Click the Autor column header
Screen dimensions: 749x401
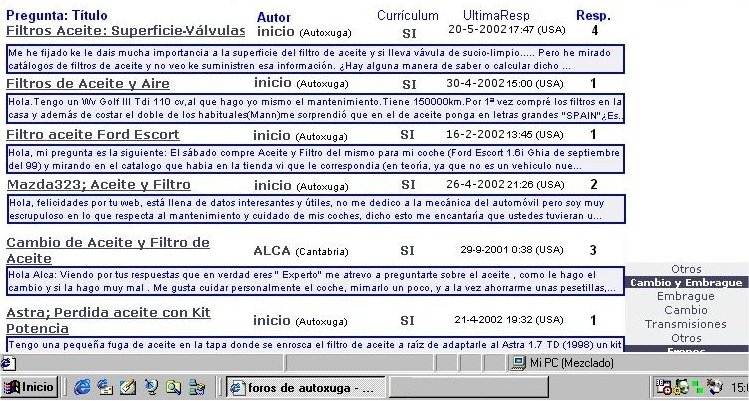[274, 17]
